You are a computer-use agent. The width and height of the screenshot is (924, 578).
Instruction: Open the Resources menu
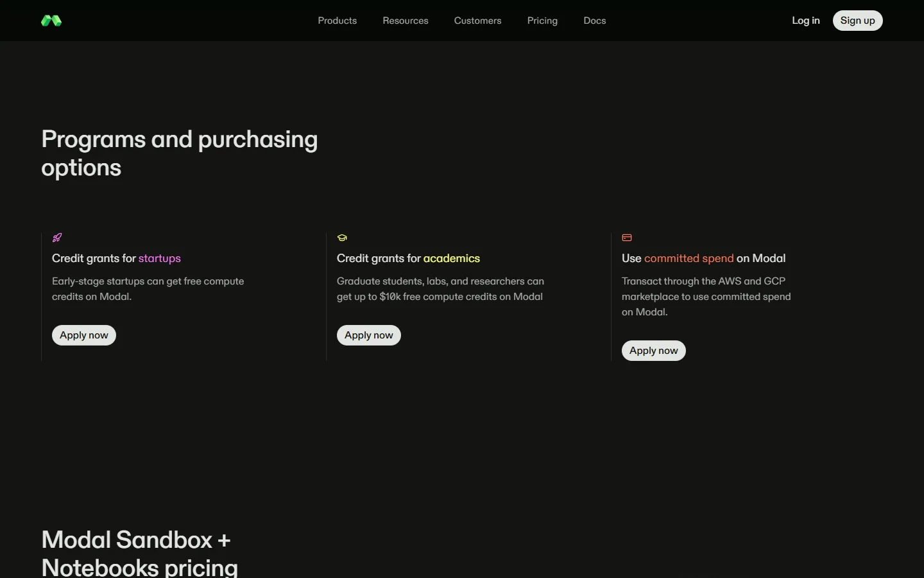[406, 21]
